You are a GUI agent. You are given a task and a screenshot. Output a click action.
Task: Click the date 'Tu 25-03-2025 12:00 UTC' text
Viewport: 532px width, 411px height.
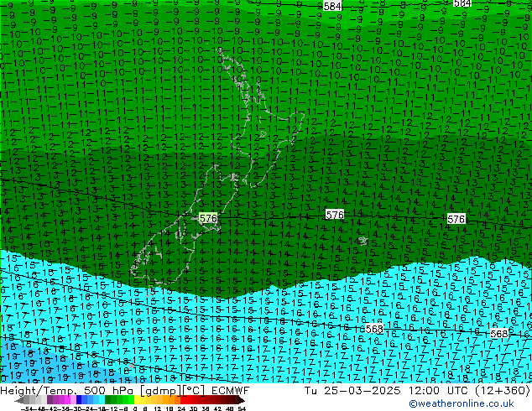click(386, 391)
